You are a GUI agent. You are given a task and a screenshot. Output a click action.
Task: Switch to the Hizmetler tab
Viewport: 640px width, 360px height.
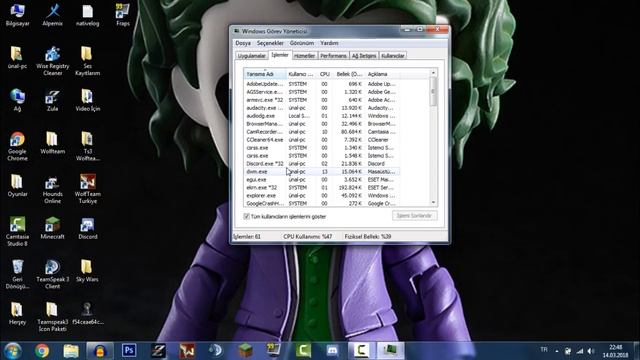[304, 56]
